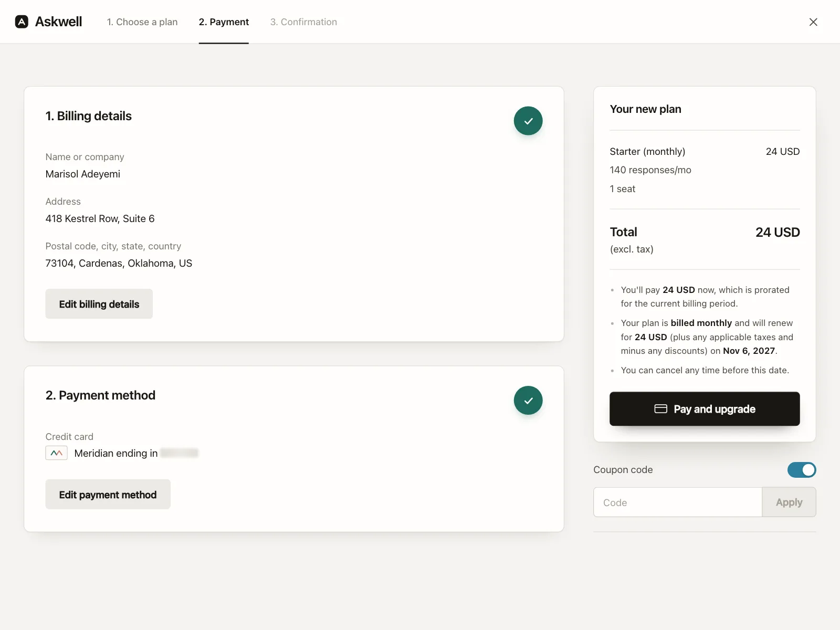Open the 3. Confirmation step tab

(x=303, y=22)
